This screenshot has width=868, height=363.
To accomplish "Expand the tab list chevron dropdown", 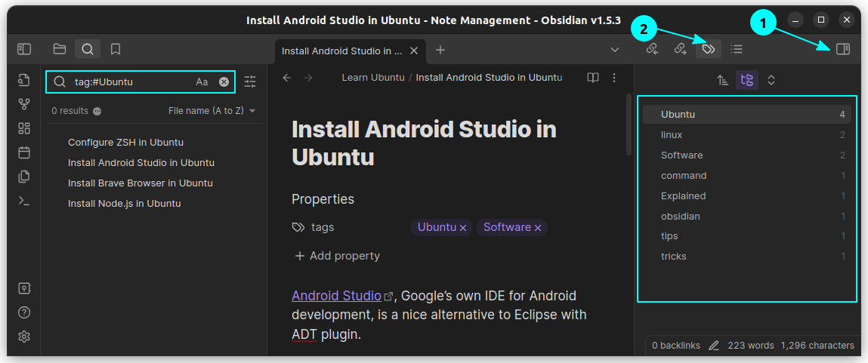I will (x=614, y=50).
